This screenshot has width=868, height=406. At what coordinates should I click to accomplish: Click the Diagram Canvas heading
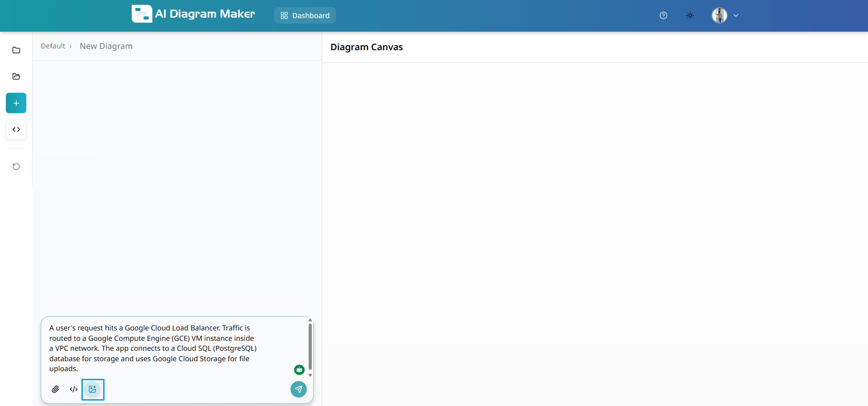coord(367,47)
